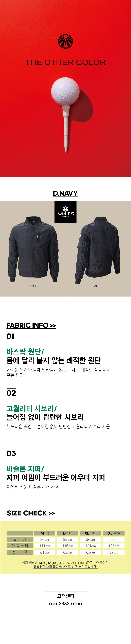
Task: Click the MU-ES GOLF black logo badge
Action: (65, 212)
